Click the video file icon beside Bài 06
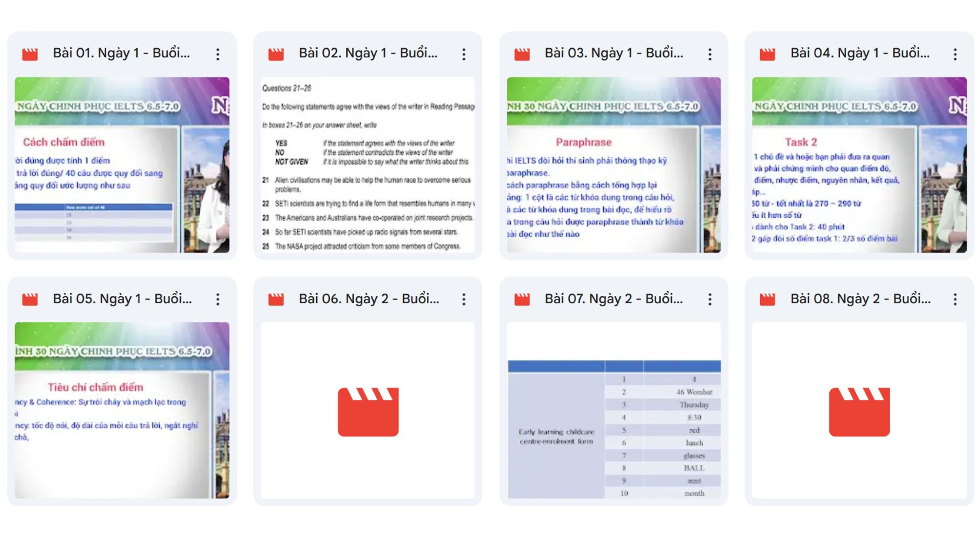Viewport: 980px width, 539px height. (276, 299)
